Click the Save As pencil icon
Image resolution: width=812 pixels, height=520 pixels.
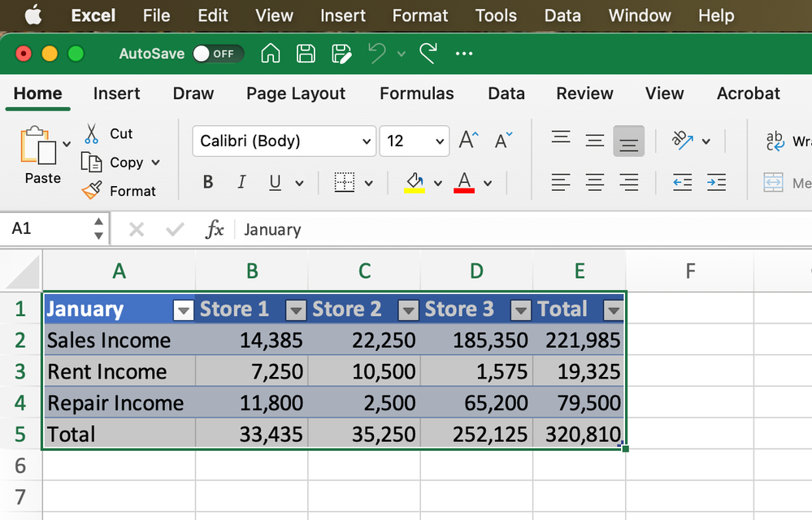[341, 54]
